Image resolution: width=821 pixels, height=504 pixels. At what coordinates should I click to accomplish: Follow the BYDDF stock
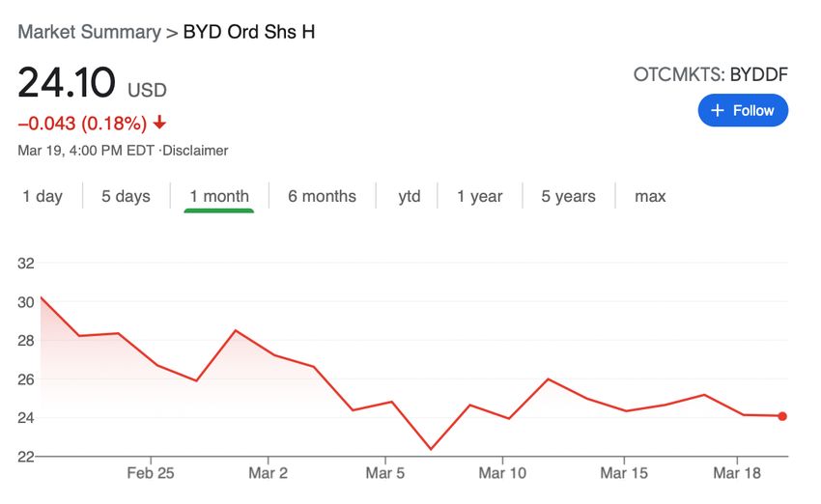pos(743,110)
